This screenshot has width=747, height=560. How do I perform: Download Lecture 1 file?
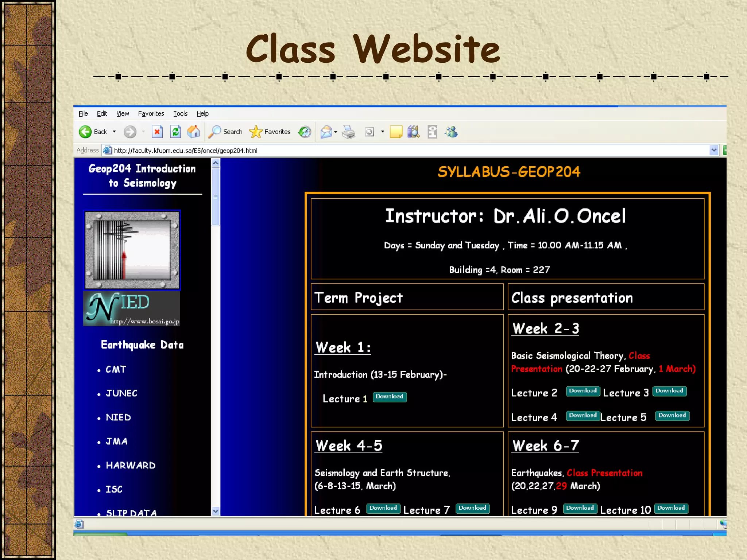click(390, 397)
